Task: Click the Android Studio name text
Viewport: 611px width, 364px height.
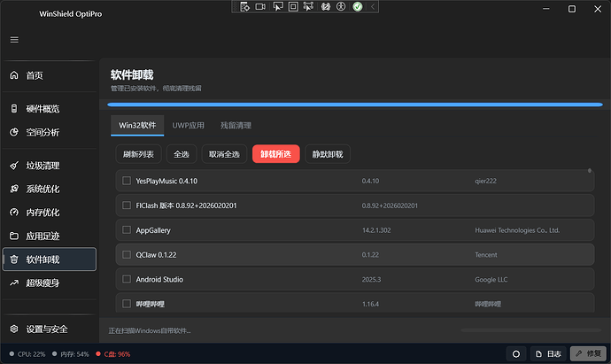Action: point(159,280)
